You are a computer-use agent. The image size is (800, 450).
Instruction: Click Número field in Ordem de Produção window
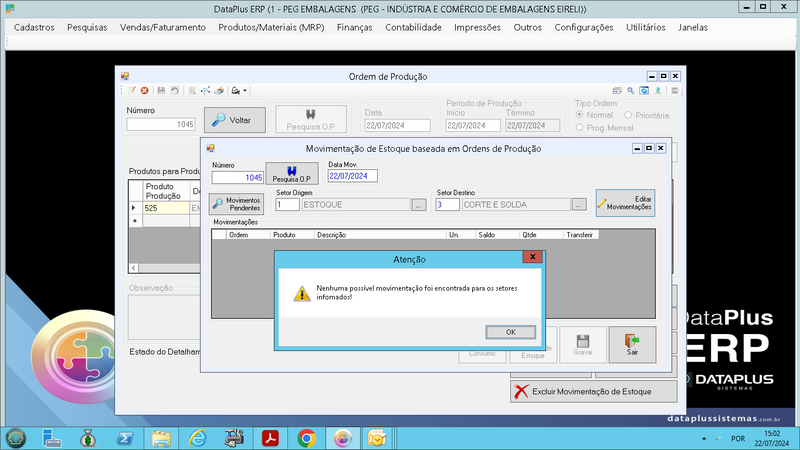click(161, 124)
